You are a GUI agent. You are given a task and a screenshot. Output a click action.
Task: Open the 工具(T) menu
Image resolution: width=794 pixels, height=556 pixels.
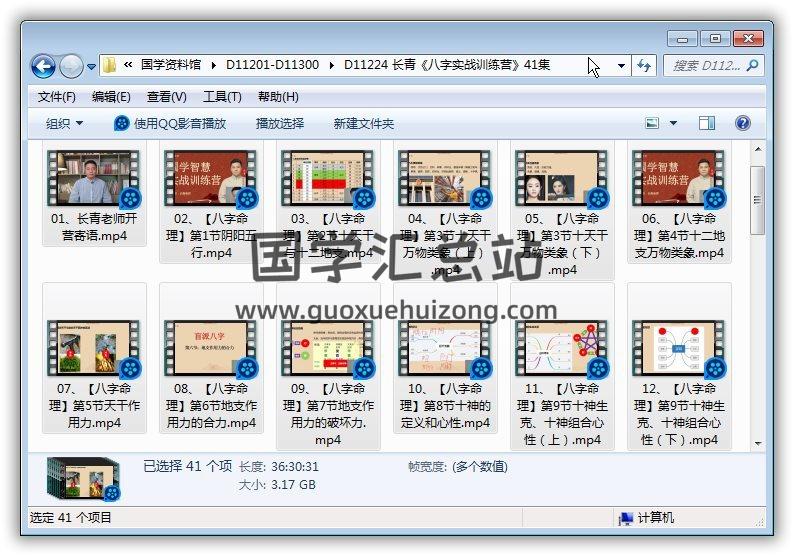(222, 97)
